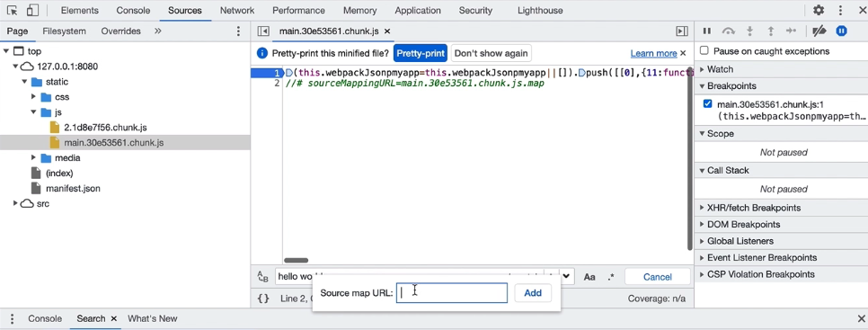Open the DevTools three-dot customize menu
Image resolution: width=868 pixels, height=330 pixels.
[x=841, y=10]
